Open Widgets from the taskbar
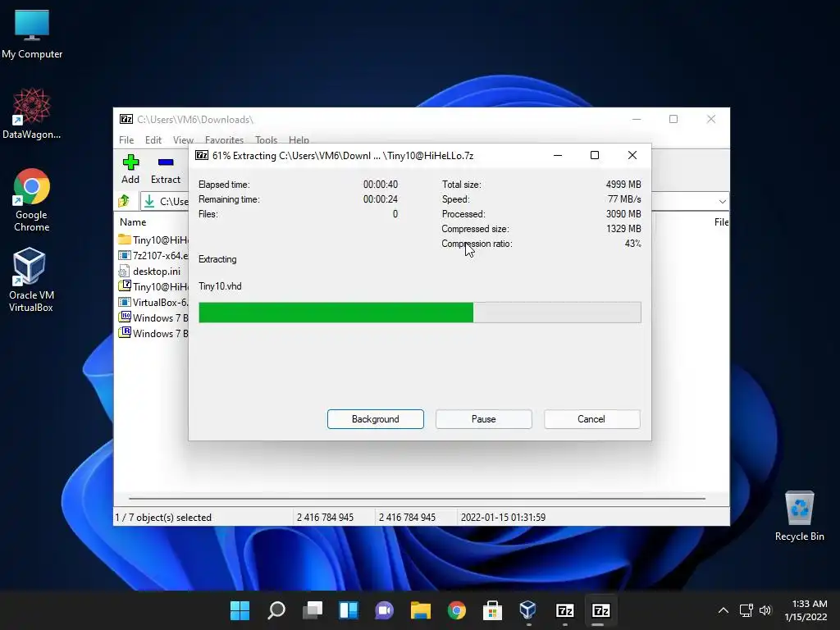The image size is (840, 630). (x=348, y=610)
